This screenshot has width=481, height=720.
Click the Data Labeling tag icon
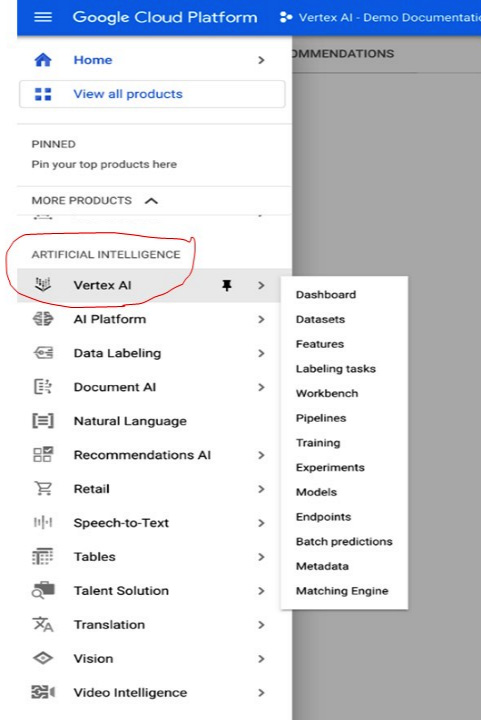pyautogui.click(x=43, y=353)
